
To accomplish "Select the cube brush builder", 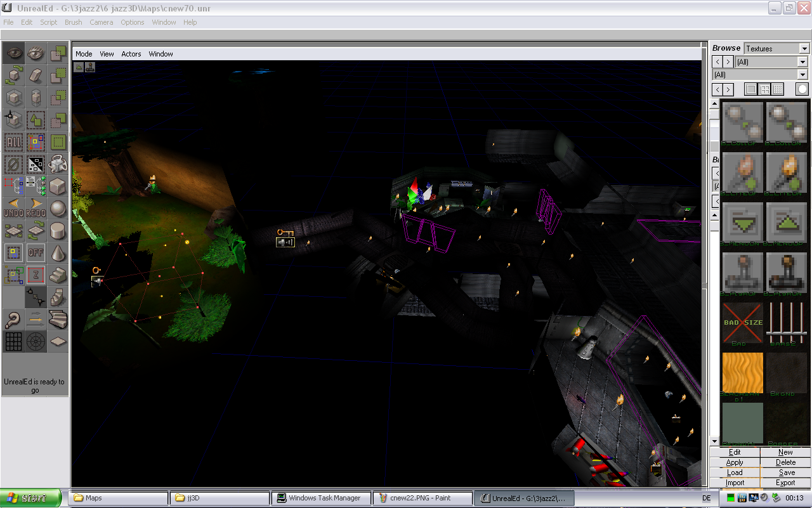I will tap(58, 186).
